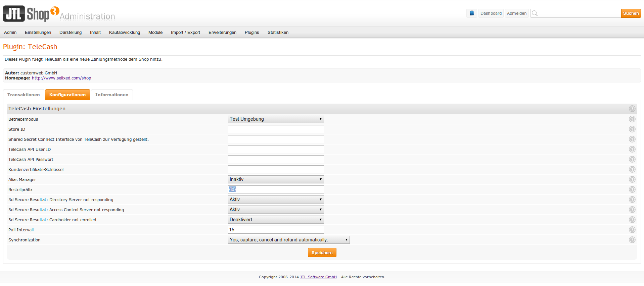
Task: Click help icon next to Pull Intervall
Action: [x=632, y=230]
